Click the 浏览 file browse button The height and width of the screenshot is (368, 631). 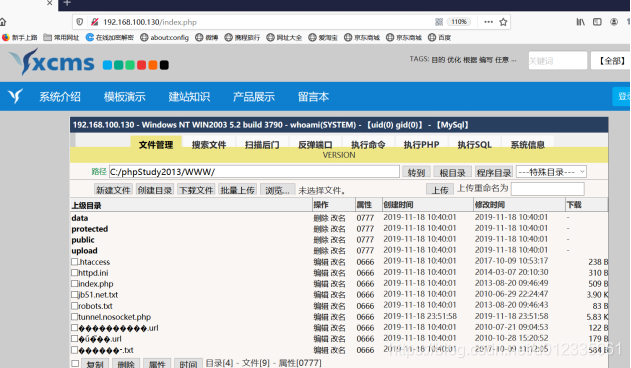pos(278,190)
